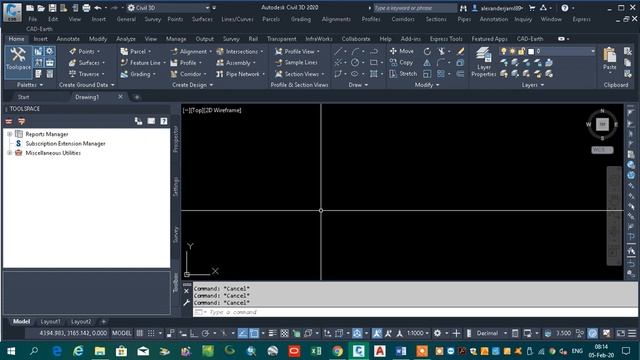The height and width of the screenshot is (360, 640).
Task: Open the Points dropdown
Action: pos(84,51)
